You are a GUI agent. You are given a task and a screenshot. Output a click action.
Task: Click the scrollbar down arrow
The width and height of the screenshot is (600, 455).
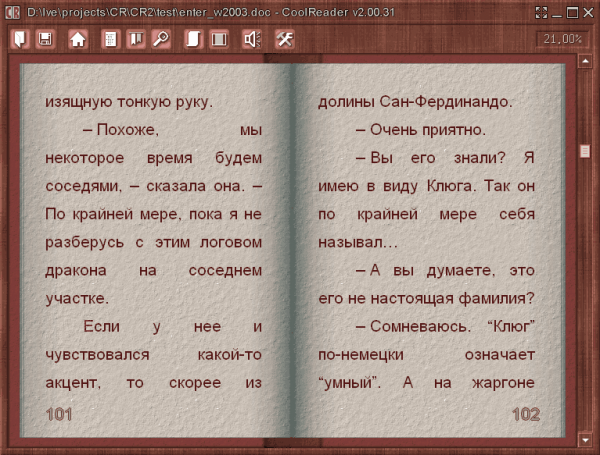[584, 438]
